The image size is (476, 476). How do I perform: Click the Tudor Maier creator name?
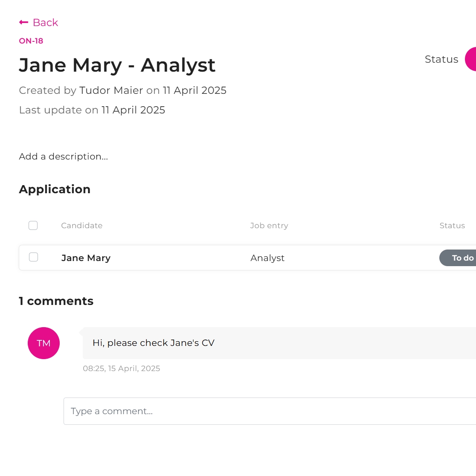point(111,90)
